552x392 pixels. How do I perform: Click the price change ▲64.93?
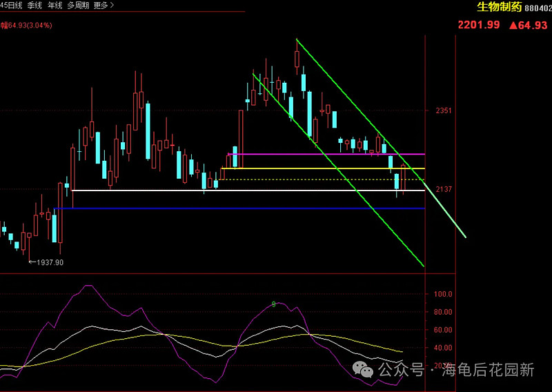pyautogui.click(x=529, y=25)
